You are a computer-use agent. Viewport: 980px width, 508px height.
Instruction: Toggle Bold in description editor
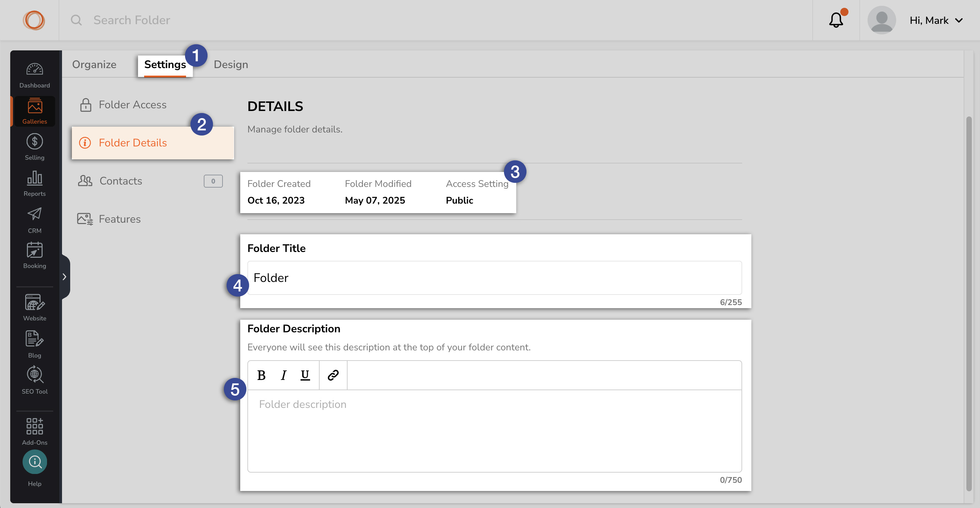pos(261,375)
